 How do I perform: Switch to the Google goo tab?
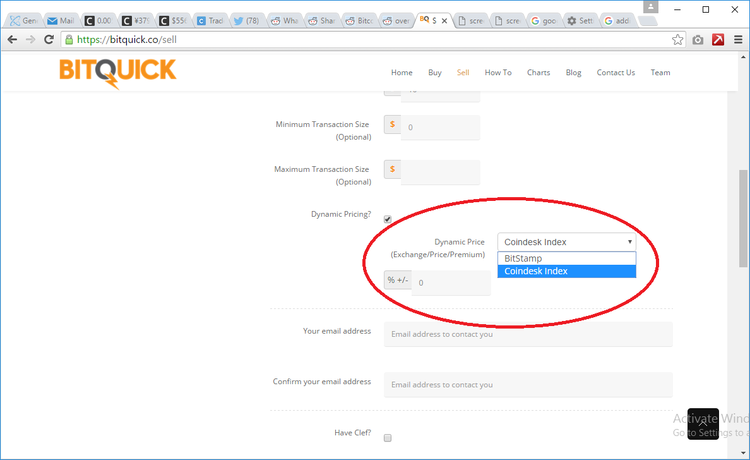click(x=543, y=21)
